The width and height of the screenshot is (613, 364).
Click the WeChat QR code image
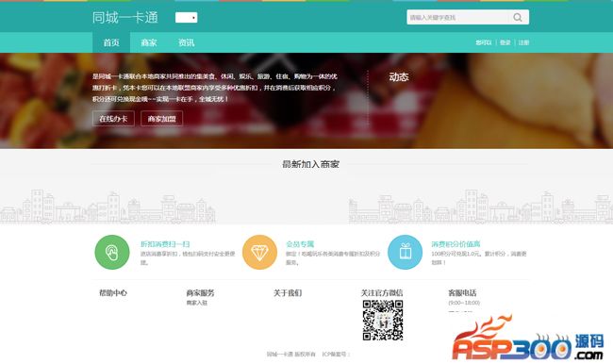tap(383, 321)
